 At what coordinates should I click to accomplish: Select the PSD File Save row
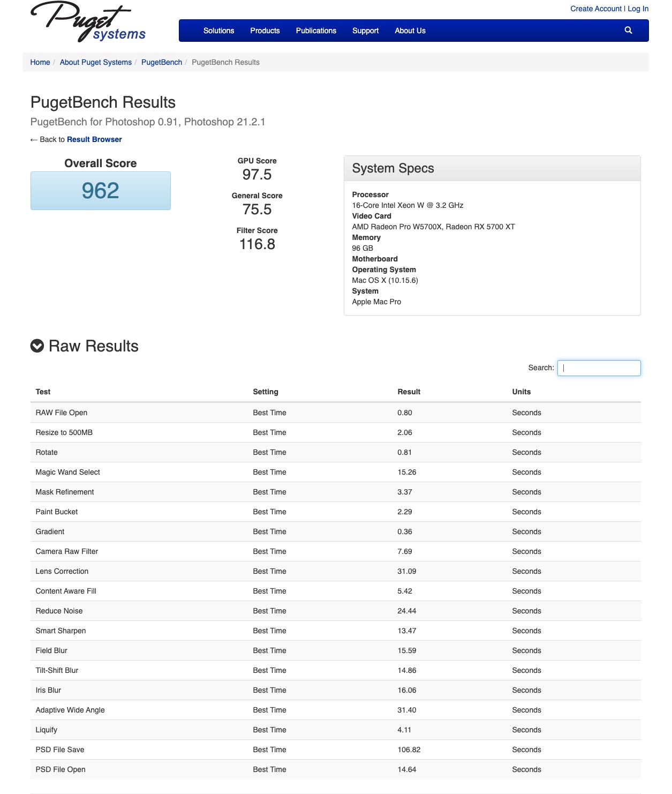tap(336, 750)
